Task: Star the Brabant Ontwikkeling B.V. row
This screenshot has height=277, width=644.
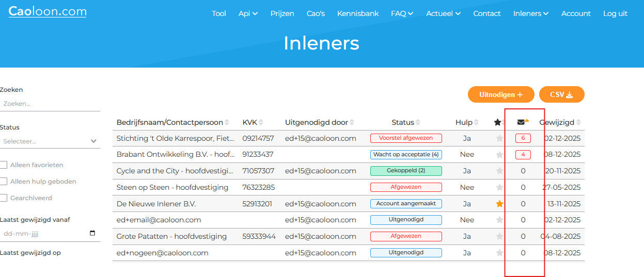Action: (499, 155)
